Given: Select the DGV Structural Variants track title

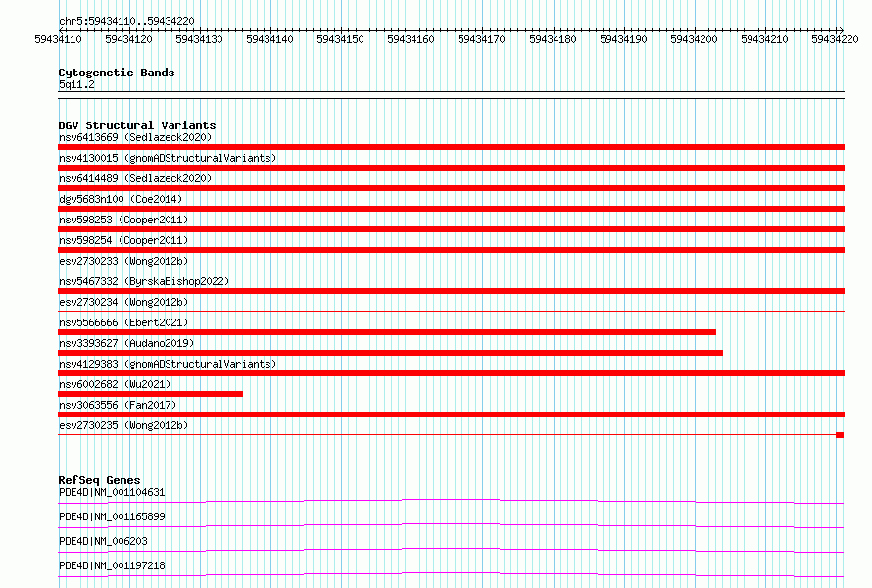Looking at the screenshot, I should [x=137, y=125].
